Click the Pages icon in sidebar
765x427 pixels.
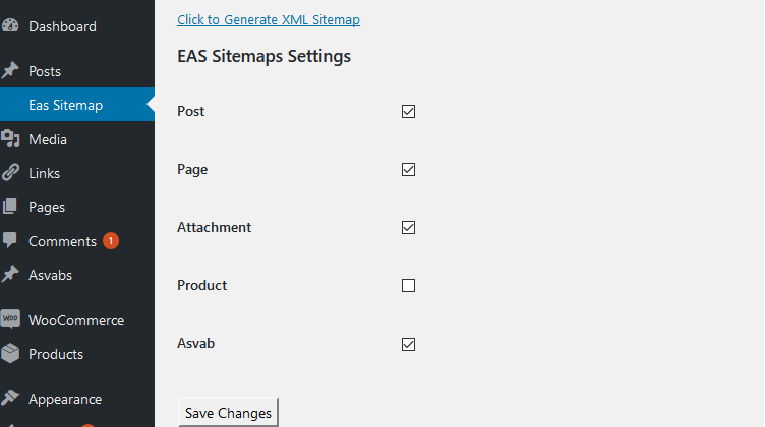pos(10,207)
